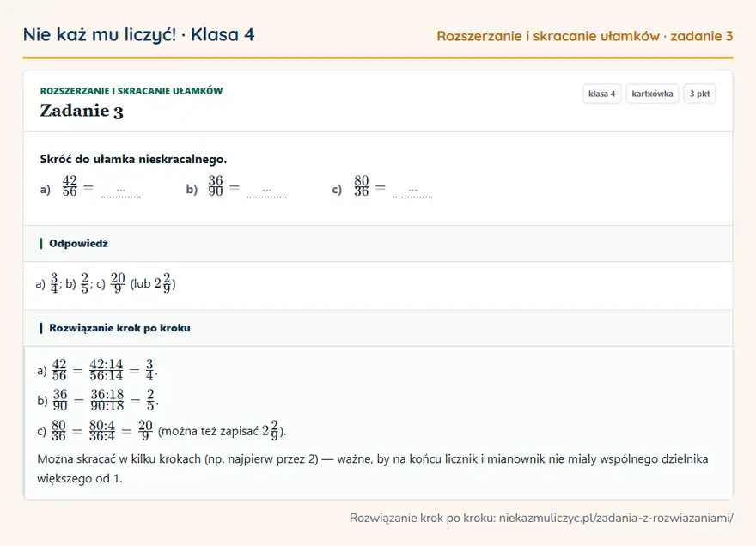Select the 'klasa 4' tag
Viewport: 756px width, 546px height.
601,94
